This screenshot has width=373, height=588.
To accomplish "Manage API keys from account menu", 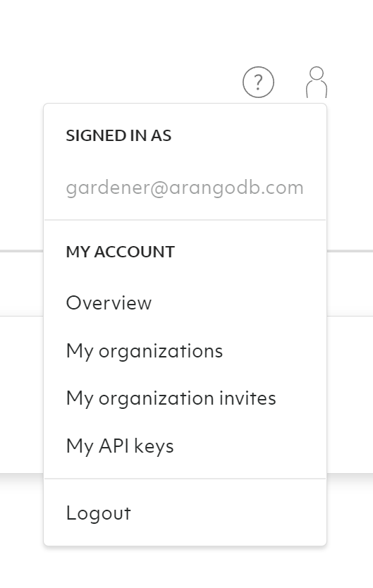I will coord(120,446).
